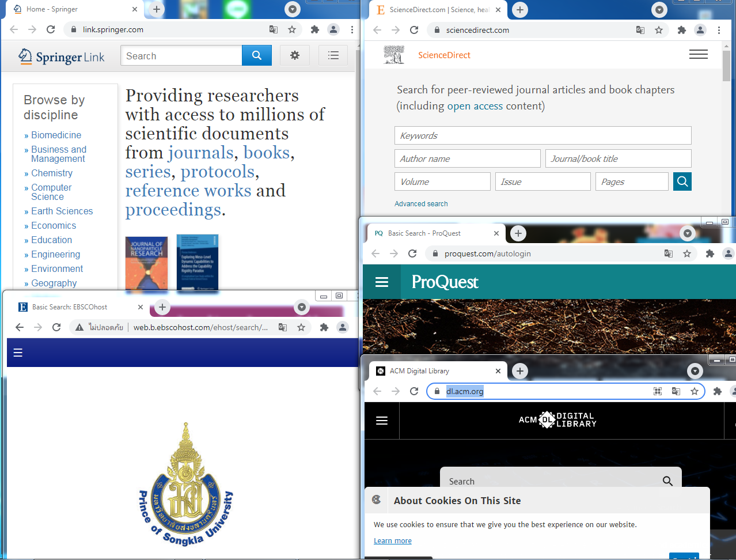The height and width of the screenshot is (560, 736).
Task: Click the not-secure warning icon in EBSCOhost
Action: click(79, 327)
